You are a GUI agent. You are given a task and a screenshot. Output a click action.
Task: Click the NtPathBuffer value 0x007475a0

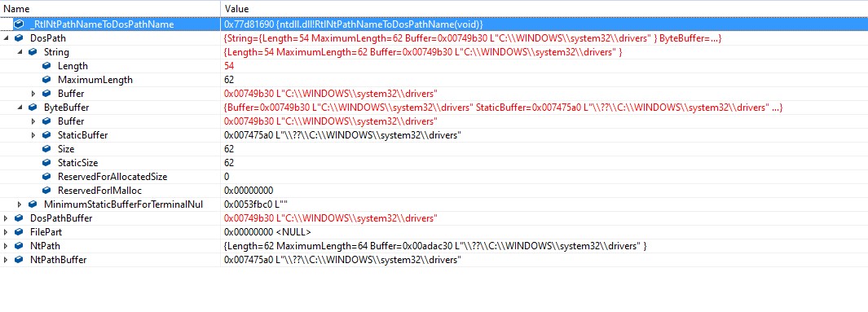[342, 259]
